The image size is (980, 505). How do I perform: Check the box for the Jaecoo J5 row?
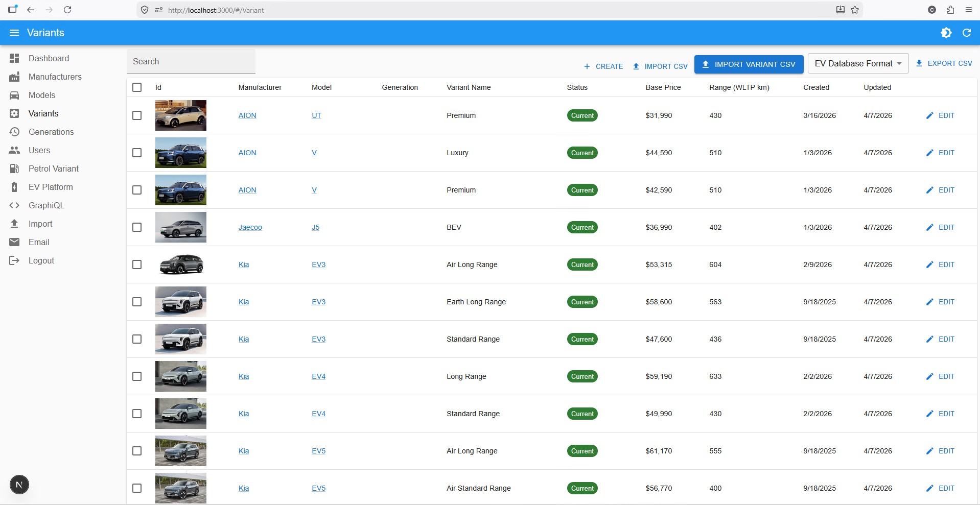point(137,227)
